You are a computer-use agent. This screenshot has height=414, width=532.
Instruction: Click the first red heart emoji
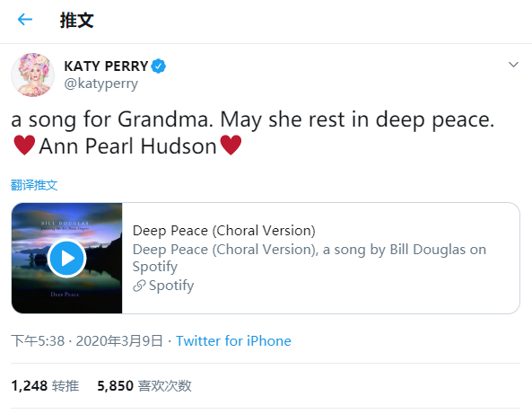click(x=24, y=145)
